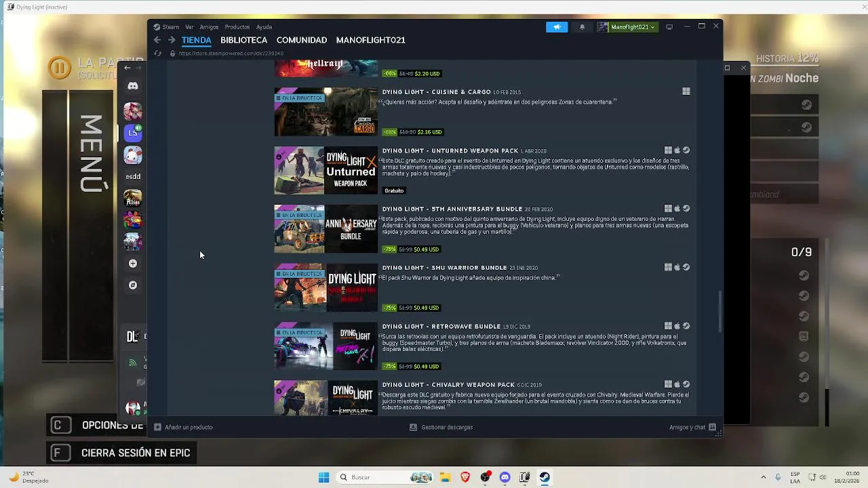Click Añadir un producto
This screenshot has width=868, height=488.
click(x=183, y=427)
